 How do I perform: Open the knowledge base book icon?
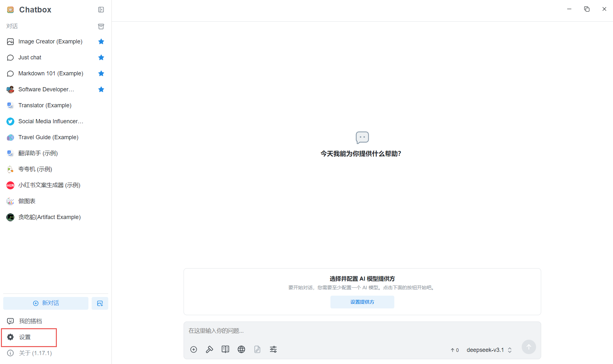point(225,349)
